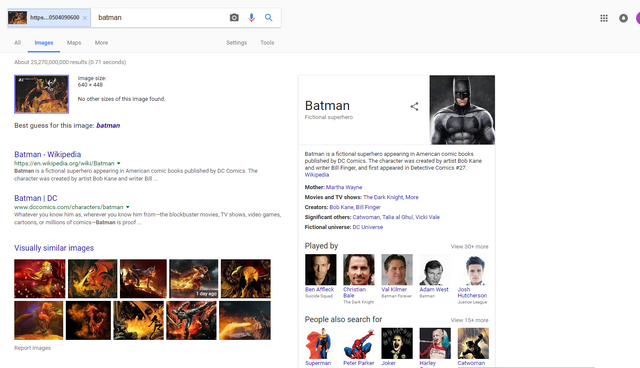Screen dimensions: 640x368
Task: Click the search box containing batman
Action: (159, 18)
